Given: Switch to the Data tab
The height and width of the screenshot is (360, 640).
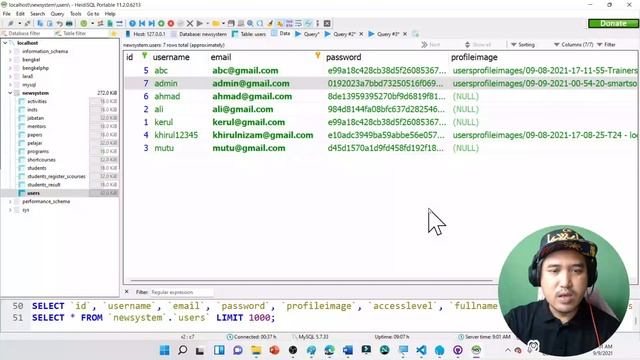Looking at the screenshot, I should [x=280, y=34].
